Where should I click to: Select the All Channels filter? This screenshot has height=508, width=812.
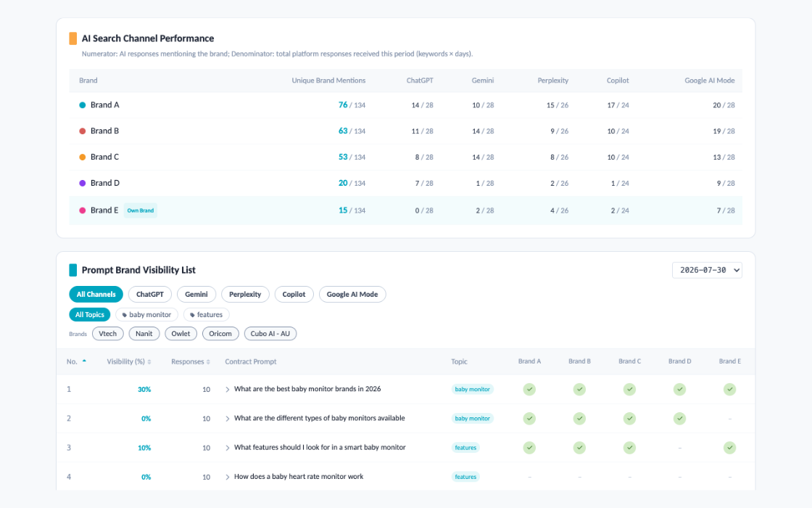96,295
